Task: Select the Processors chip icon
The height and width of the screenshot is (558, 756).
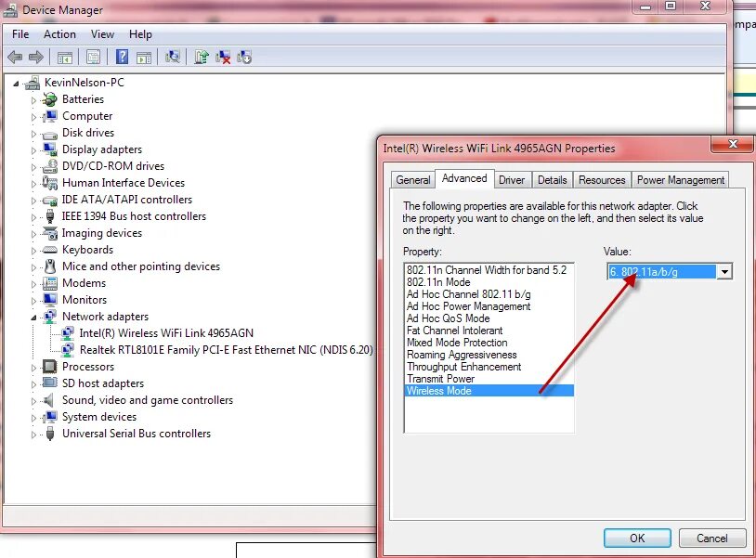Action: point(49,367)
